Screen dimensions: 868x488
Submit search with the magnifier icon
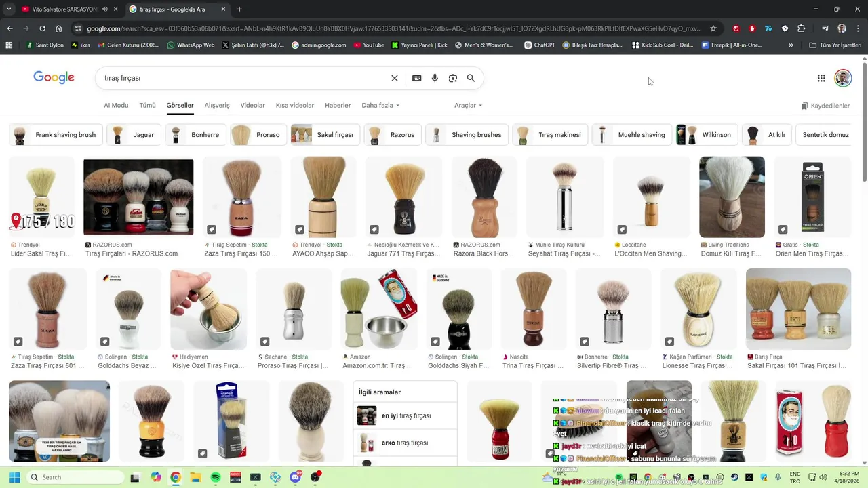[471, 78]
